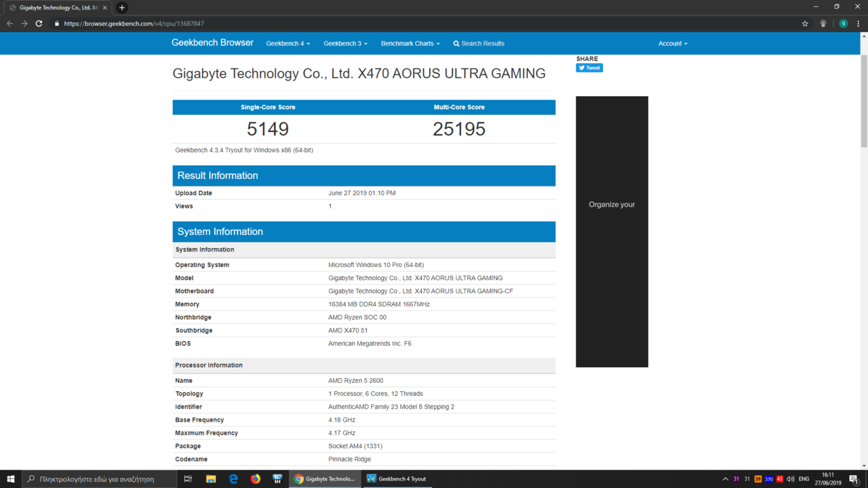Viewport: 868px width, 488px height.
Task: Open File Explorer from the taskbar
Action: pos(211,479)
